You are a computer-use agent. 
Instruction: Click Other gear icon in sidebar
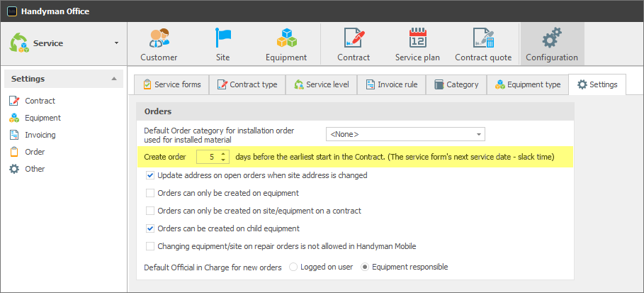coord(14,169)
